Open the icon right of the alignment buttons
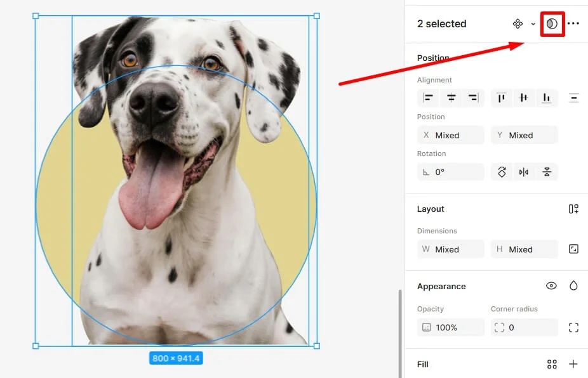588x378 pixels. (573, 98)
